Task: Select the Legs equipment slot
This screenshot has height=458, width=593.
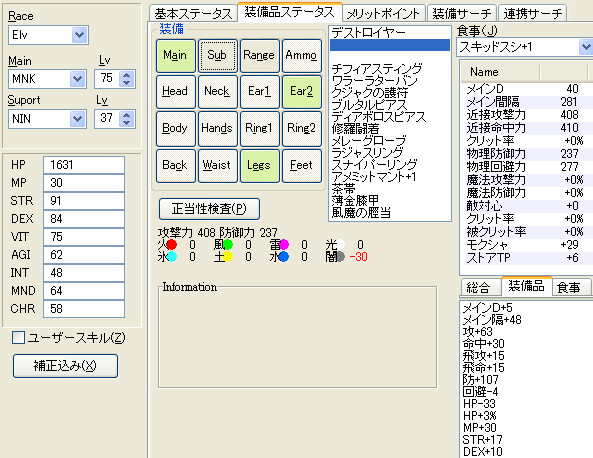Action: pyautogui.click(x=259, y=166)
